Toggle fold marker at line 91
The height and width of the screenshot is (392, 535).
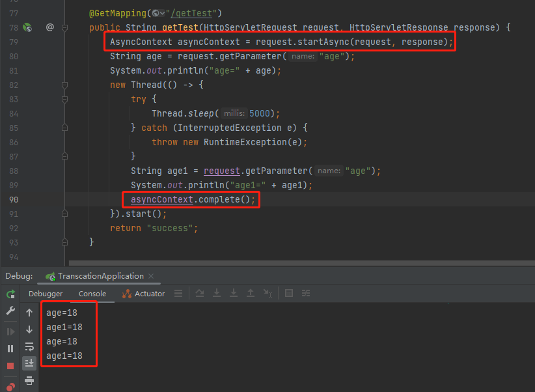coord(64,214)
